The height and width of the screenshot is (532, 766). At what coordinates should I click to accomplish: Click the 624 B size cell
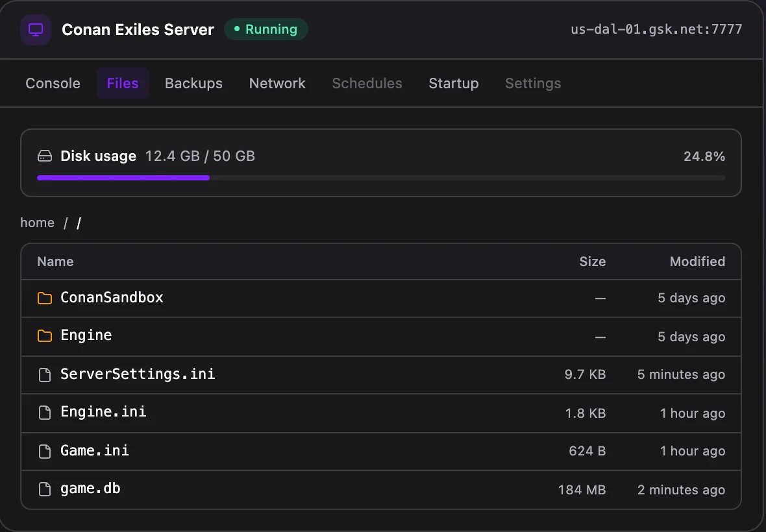coord(587,451)
